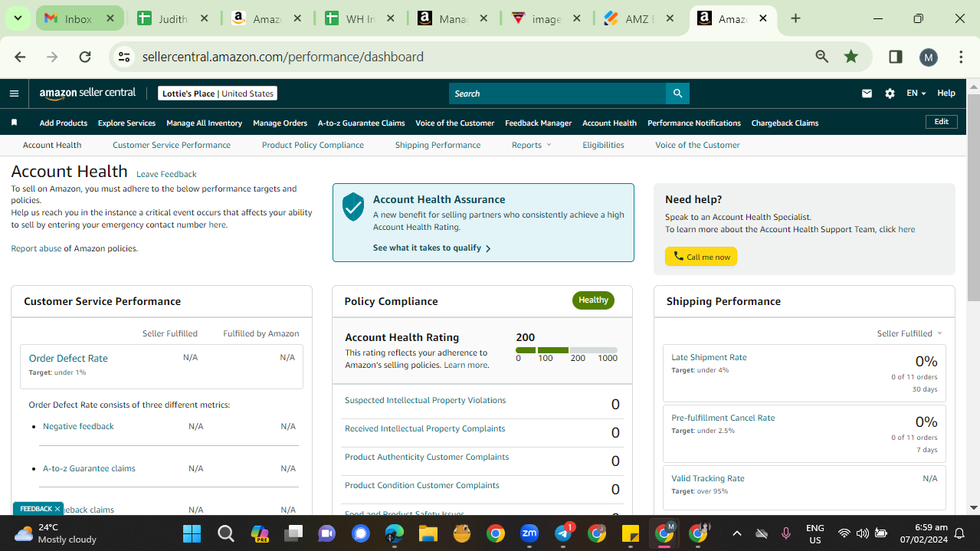980x551 pixels.
Task: Click Help in the top header
Action: coord(946,93)
